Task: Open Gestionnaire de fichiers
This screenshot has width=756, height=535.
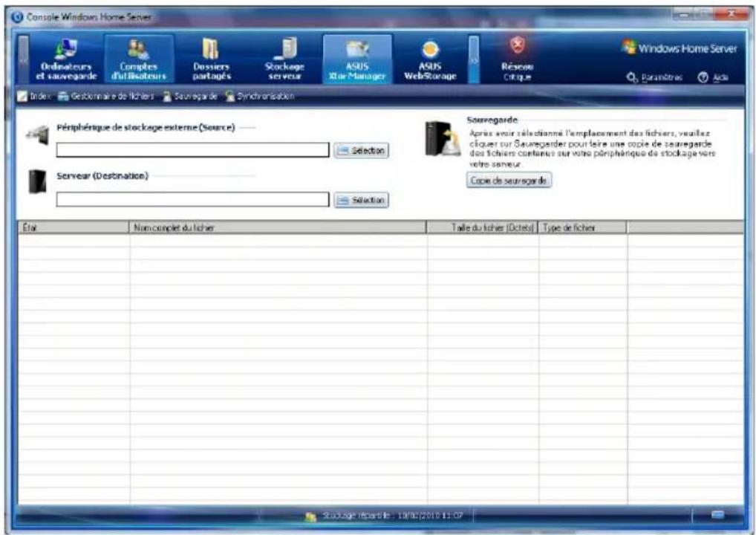Action: (x=106, y=96)
